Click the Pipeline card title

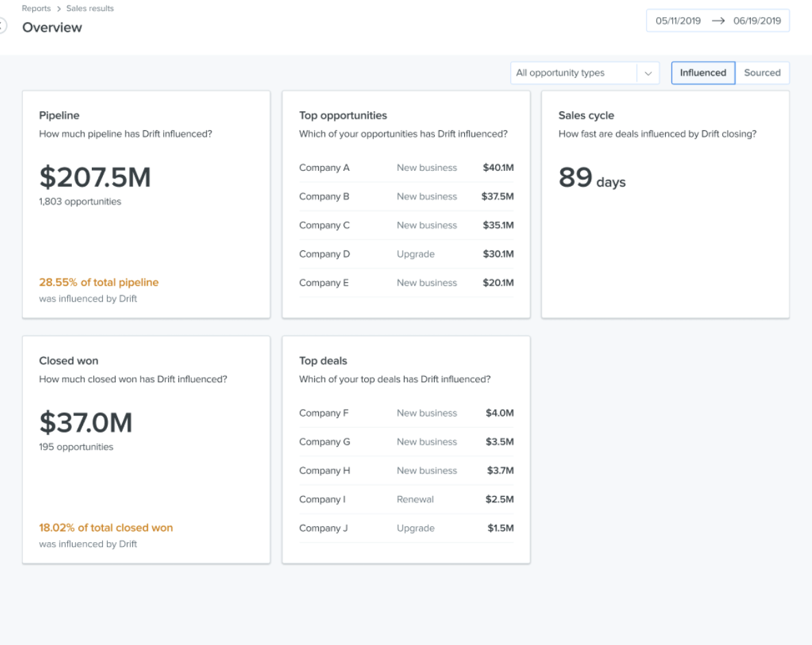pyautogui.click(x=60, y=115)
